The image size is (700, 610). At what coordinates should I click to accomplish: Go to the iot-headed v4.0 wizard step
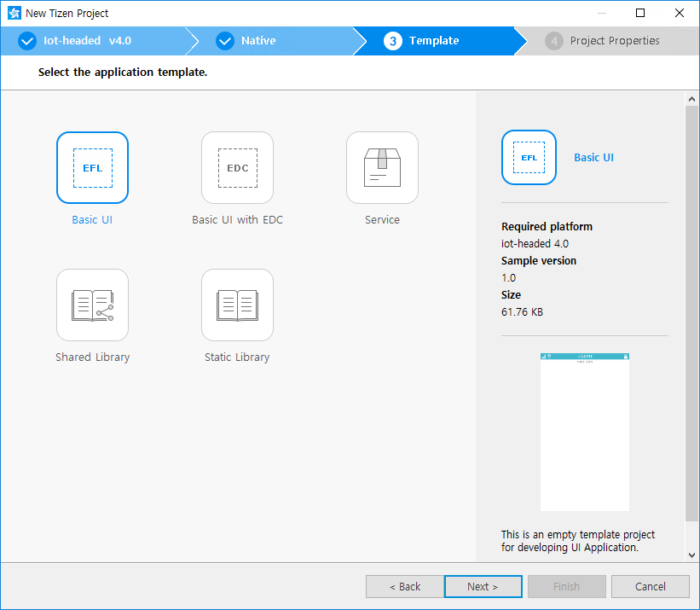point(87,41)
